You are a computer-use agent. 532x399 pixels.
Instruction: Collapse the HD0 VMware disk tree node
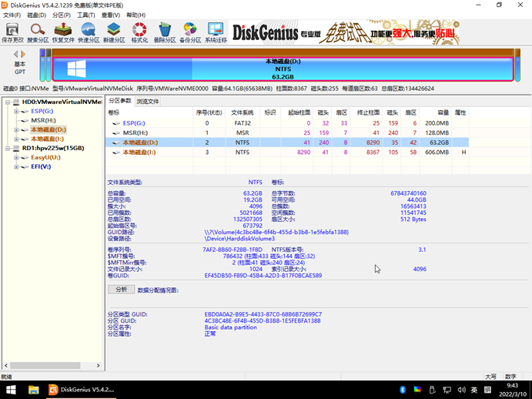coord(8,102)
